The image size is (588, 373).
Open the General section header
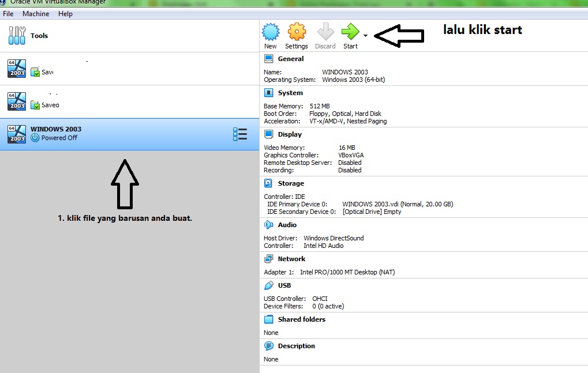tap(291, 59)
